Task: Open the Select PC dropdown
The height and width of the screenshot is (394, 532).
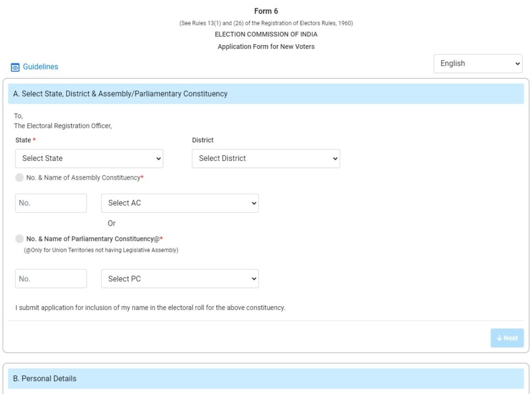Action: (x=179, y=279)
